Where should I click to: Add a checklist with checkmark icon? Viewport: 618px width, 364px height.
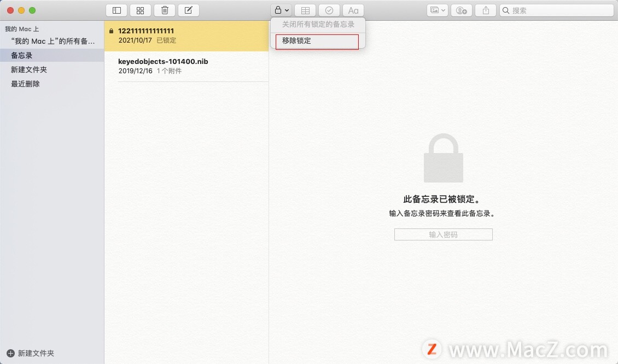click(x=329, y=10)
